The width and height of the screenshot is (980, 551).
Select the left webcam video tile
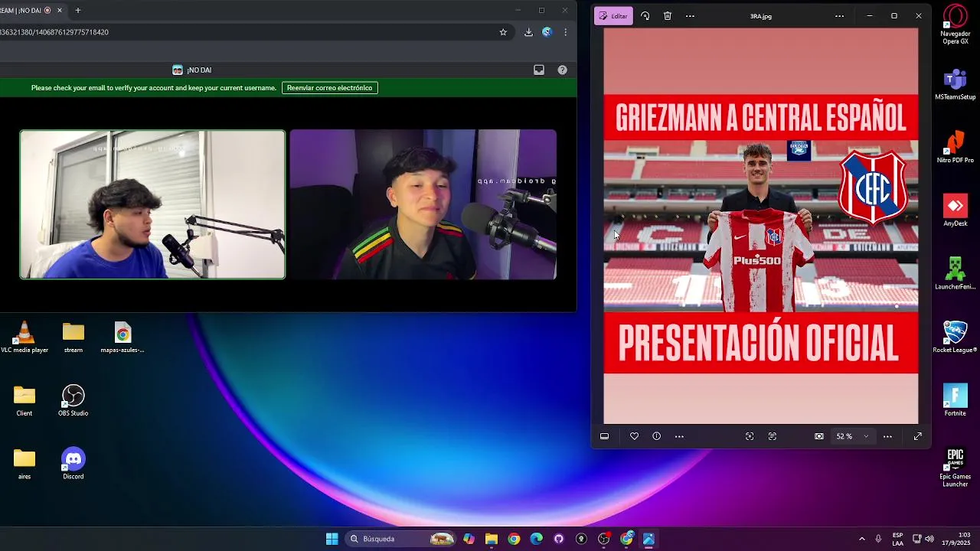(152, 204)
